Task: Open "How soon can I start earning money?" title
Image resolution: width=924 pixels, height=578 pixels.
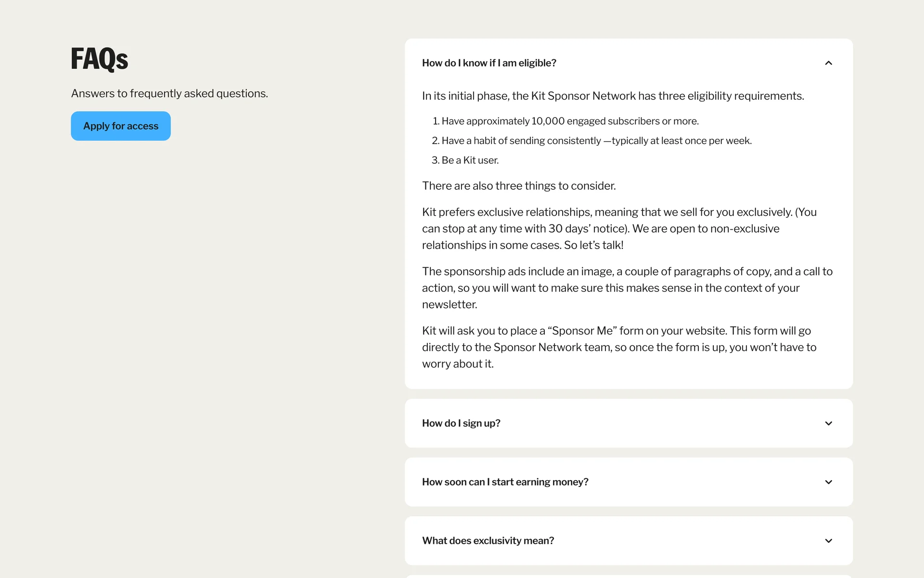Action: (x=505, y=482)
